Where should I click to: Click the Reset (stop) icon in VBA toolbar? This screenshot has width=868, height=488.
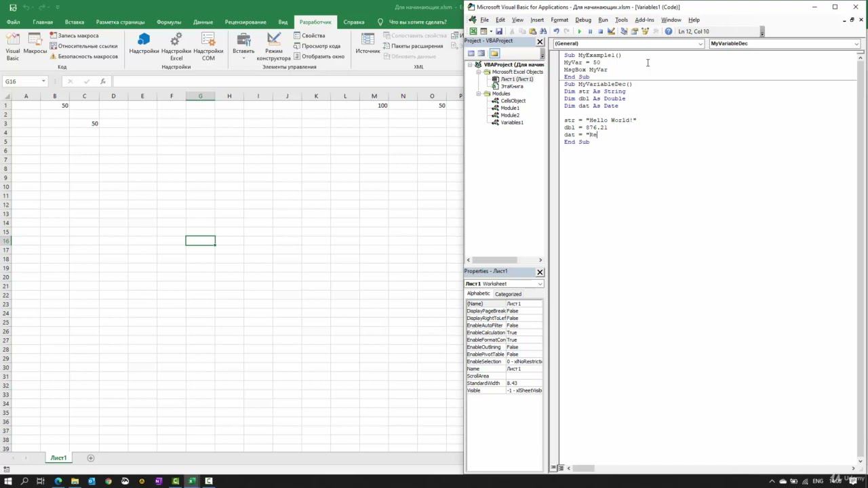600,31
